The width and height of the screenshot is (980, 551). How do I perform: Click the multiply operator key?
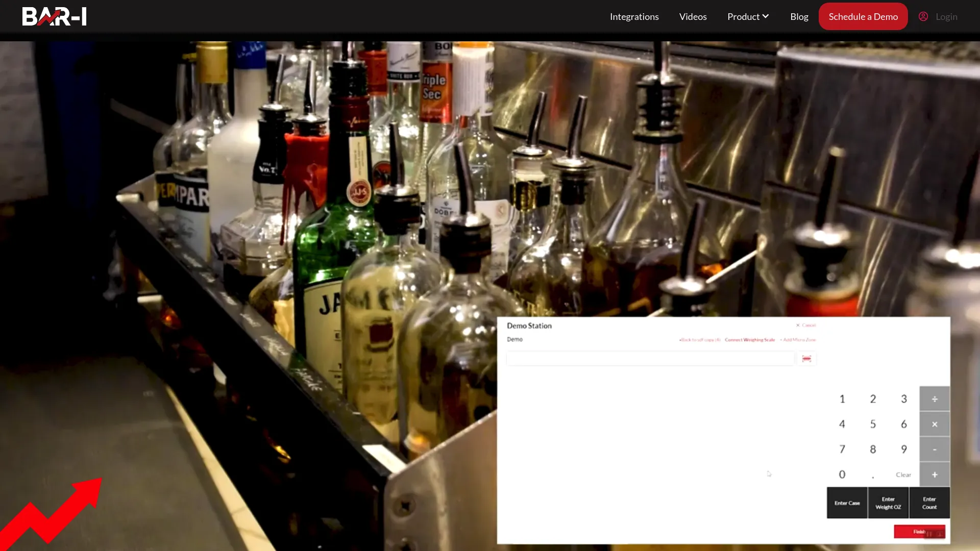pos(935,424)
